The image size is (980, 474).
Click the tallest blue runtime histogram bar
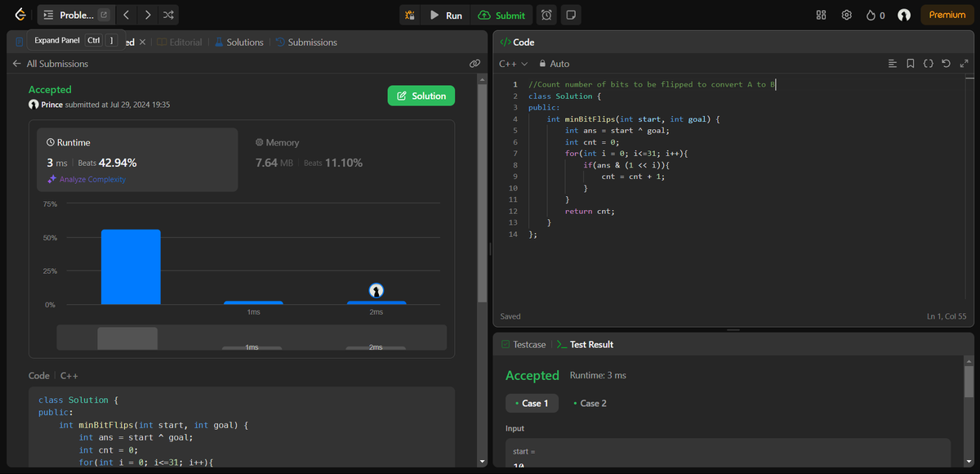(x=131, y=266)
